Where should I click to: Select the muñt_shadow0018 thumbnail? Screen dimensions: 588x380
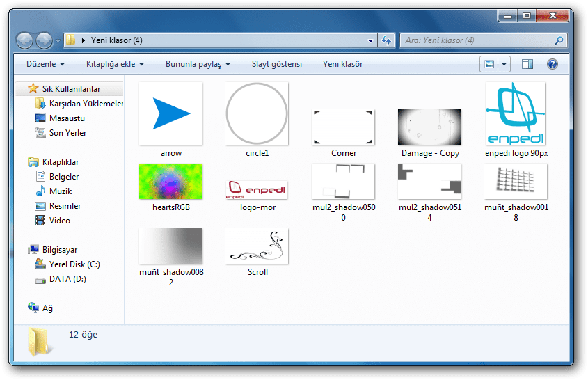(x=516, y=182)
